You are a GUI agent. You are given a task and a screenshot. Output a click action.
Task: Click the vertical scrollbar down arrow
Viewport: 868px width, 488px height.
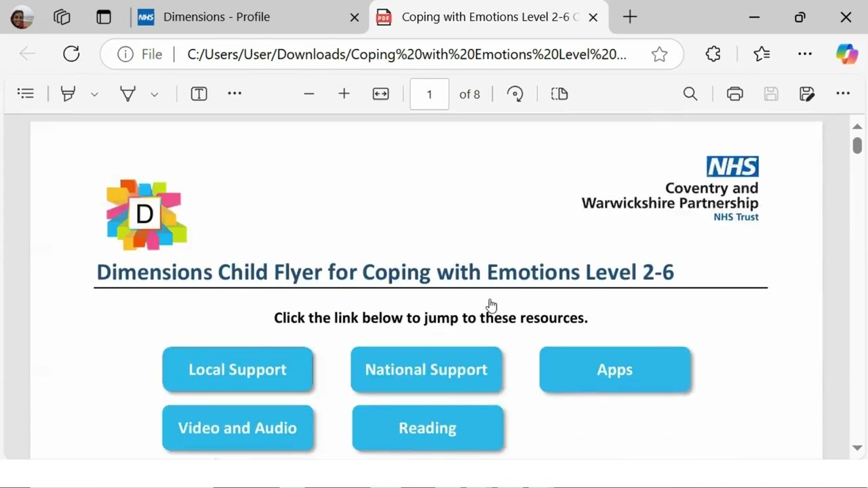857,448
